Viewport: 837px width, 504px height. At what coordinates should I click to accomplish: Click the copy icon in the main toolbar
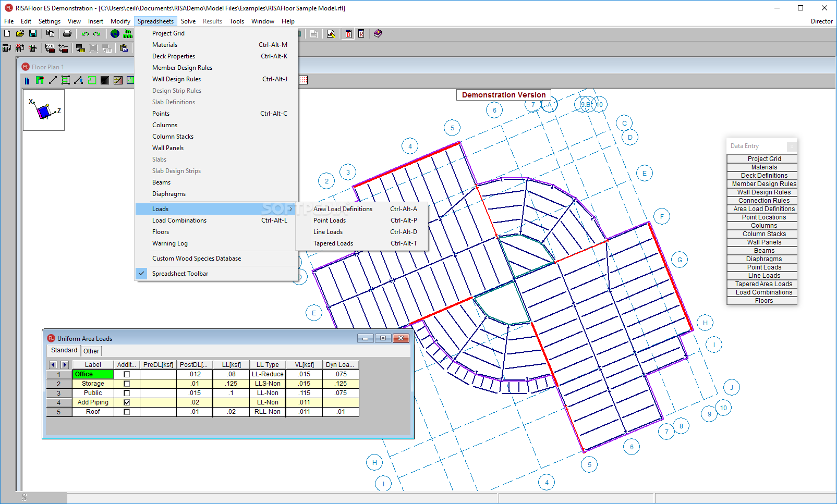coord(50,33)
